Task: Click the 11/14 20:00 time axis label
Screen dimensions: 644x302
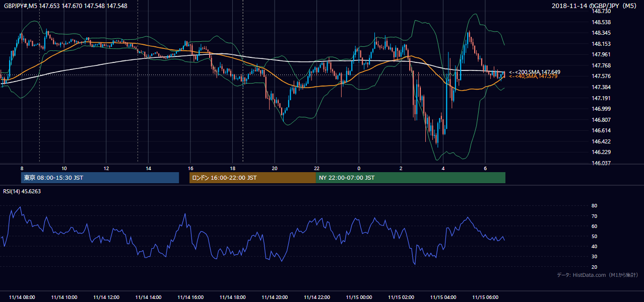Action: (x=275, y=297)
